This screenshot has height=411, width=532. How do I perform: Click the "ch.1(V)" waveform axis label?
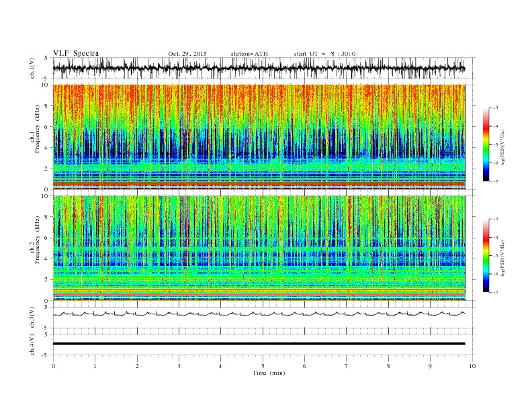click(32, 68)
